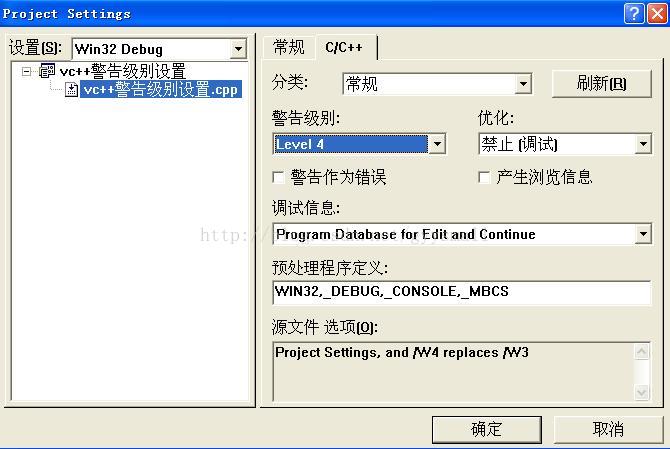Image resolution: width=670 pixels, height=449 pixels.
Task: Click the 预处理程序定义 input field
Action: tap(462, 292)
